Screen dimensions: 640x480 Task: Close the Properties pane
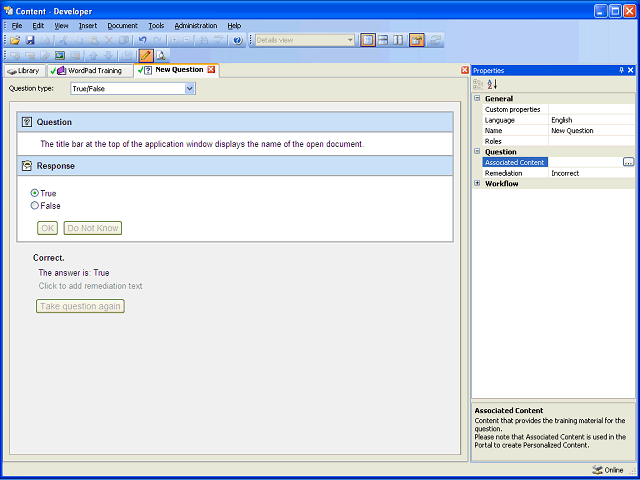pyautogui.click(x=631, y=70)
